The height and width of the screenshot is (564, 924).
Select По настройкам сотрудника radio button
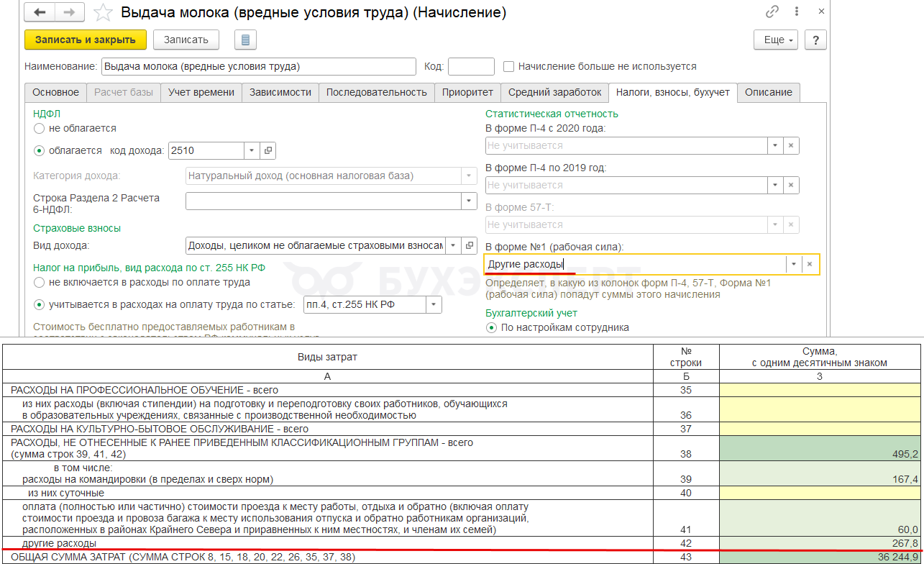click(491, 327)
